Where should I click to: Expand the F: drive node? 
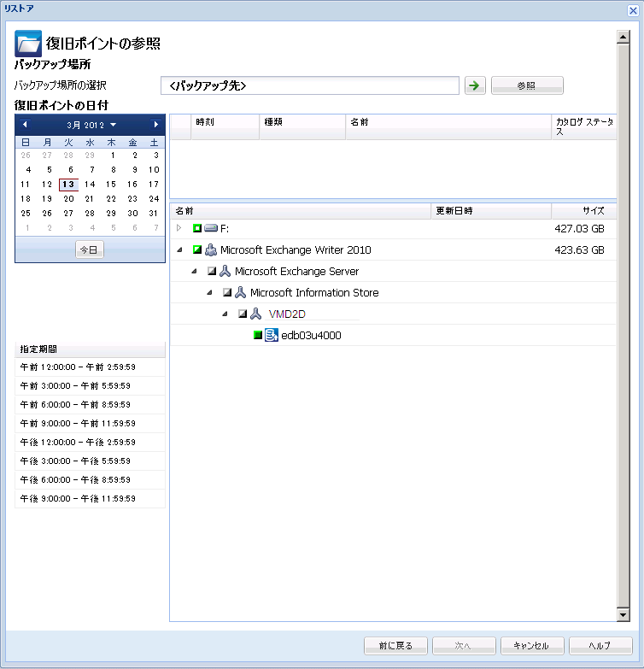point(179,228)
